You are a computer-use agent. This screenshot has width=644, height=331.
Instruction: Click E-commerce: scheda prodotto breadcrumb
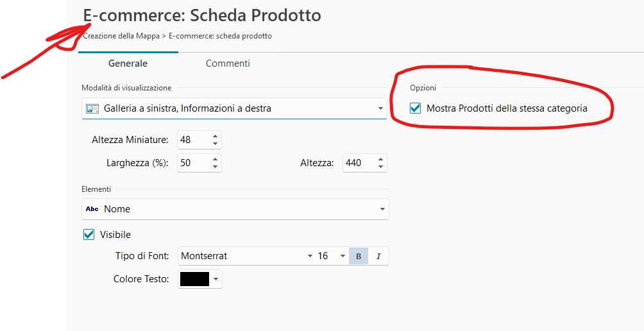coord(220,36)
